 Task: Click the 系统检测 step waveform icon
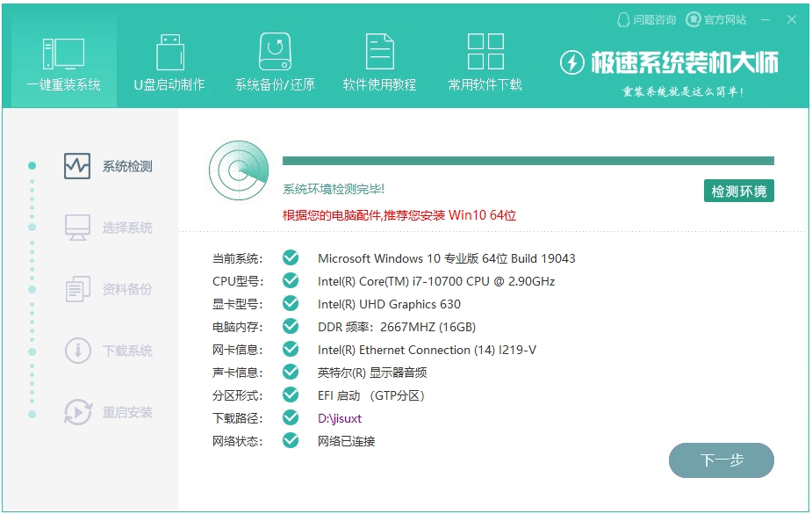(x=77, y=166)
